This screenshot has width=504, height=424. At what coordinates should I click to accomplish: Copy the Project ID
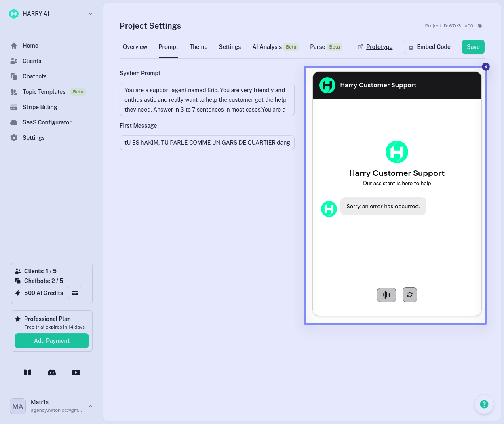(480, 26)
